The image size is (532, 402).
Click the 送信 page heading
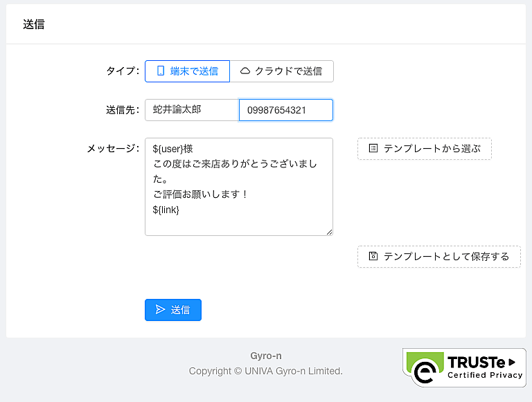tap(33, 24)
